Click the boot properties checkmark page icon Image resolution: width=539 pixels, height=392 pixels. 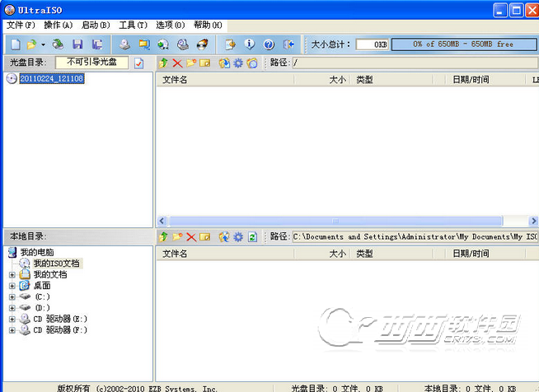[x=139, y=63]
